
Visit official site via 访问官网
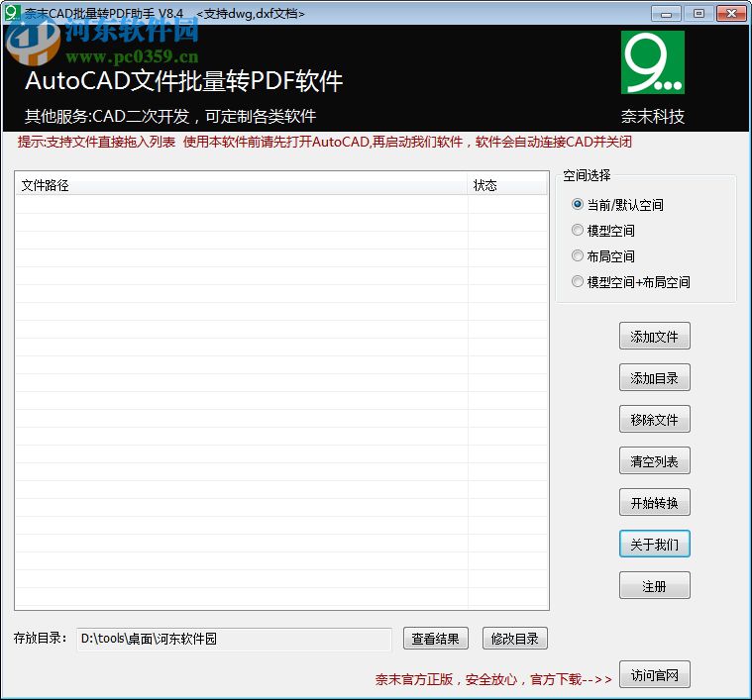[x=654, y=674]
